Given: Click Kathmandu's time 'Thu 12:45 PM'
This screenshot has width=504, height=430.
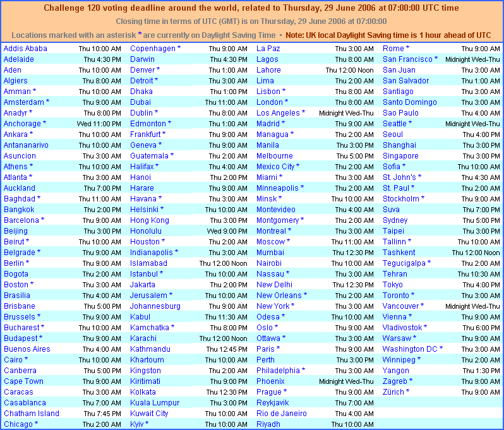Looking at the screenshot, I should (227, 349).
